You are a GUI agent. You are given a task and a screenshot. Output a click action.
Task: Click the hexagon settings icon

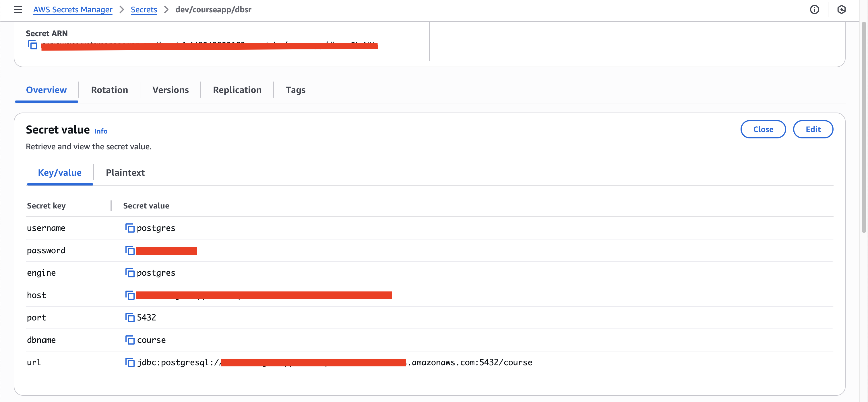[841, 9]
